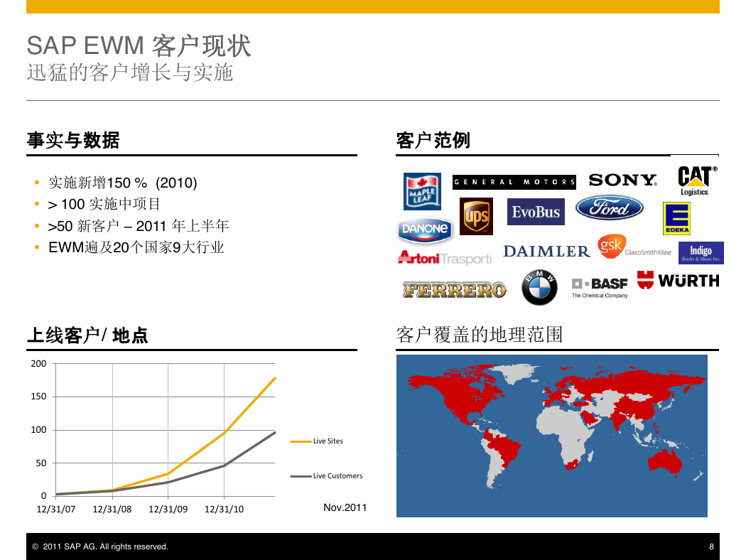The height and width of the screenshot is (560, 746).
Task: Click the x-axis label "12/31/07"
Action: (x=56, y=509)
